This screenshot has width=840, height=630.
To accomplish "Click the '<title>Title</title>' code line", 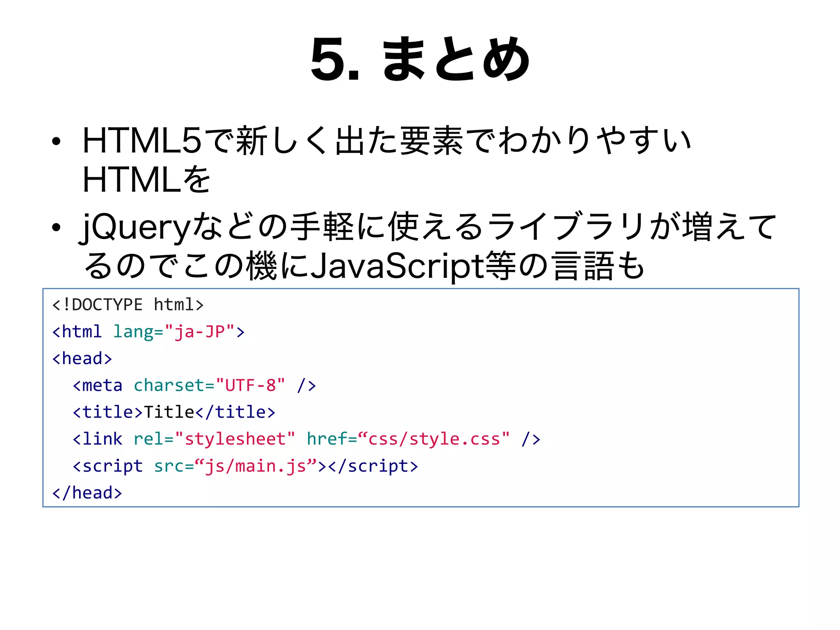I will pos(174,412).
